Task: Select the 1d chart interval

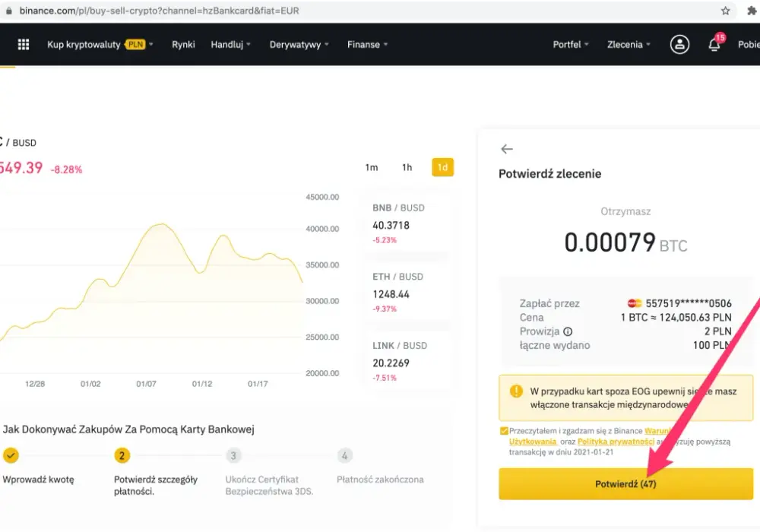Action: pos(442,167)
